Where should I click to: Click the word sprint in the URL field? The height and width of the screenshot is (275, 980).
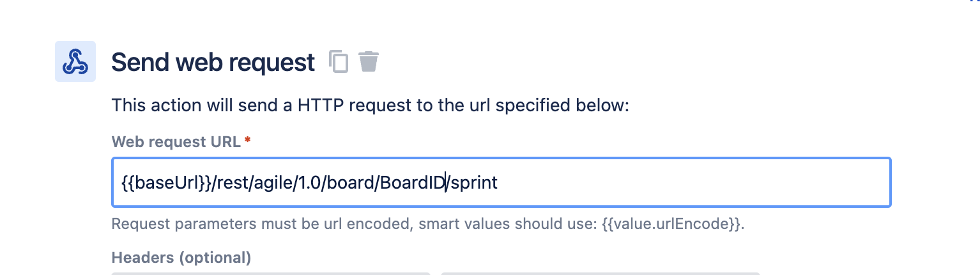tap(475, 184)
